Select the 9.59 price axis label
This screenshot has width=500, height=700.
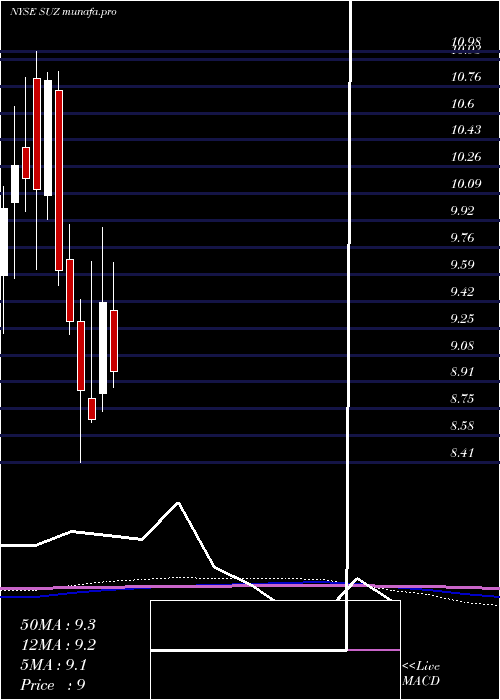pyautogui.click(x=462, y=264)
